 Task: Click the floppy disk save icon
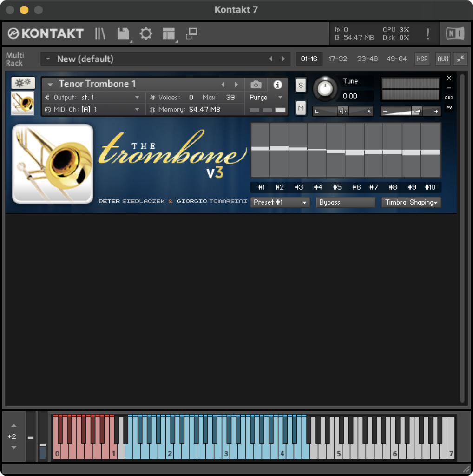pyautogui.click(x=123, y=33)
